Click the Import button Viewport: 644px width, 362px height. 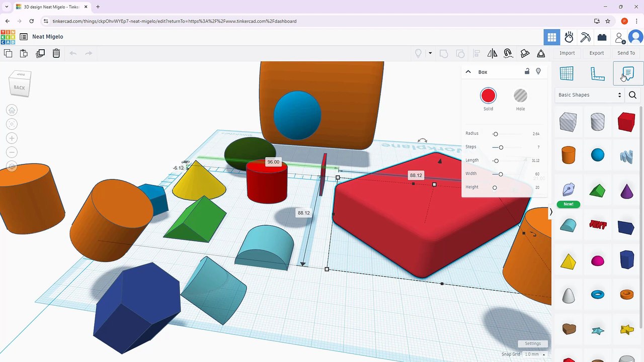(567, 53)
